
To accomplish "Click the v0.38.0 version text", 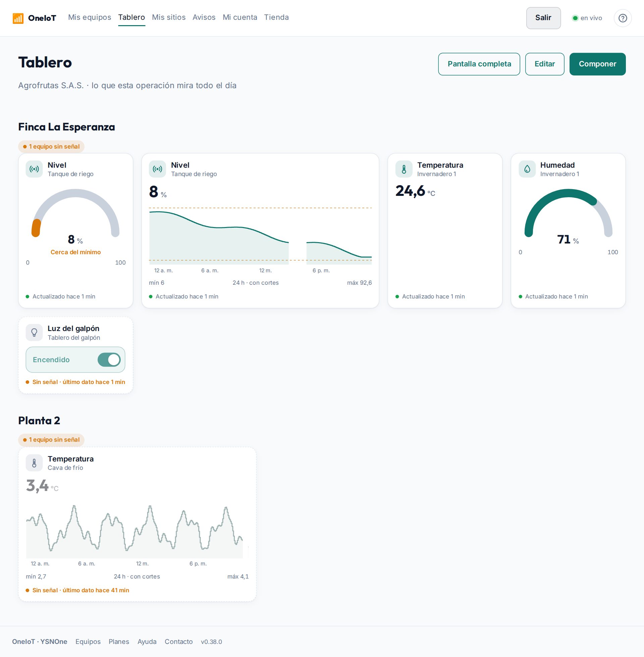I will pos(211,642).
